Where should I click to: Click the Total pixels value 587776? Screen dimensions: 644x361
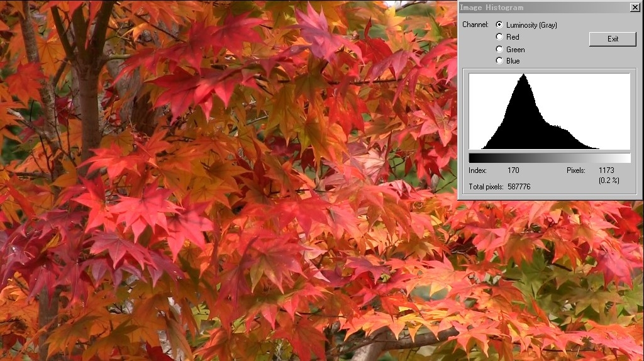[x=519, y=186]
